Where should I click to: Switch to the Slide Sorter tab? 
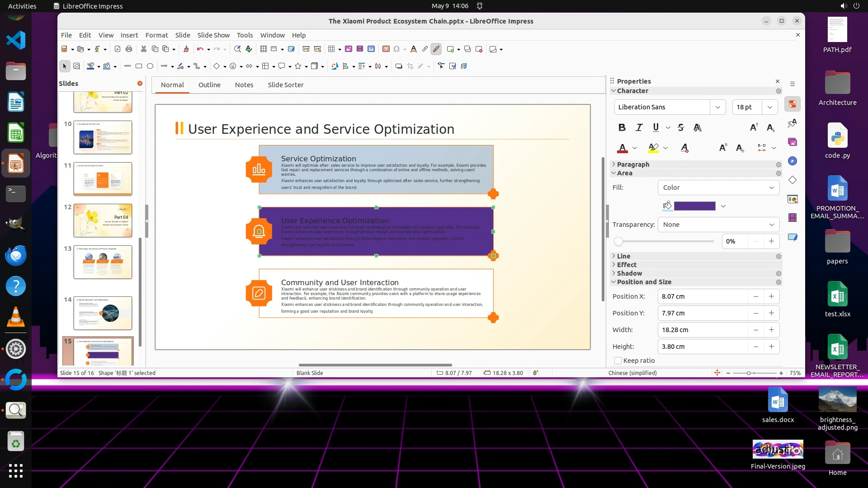coord(285,85)
